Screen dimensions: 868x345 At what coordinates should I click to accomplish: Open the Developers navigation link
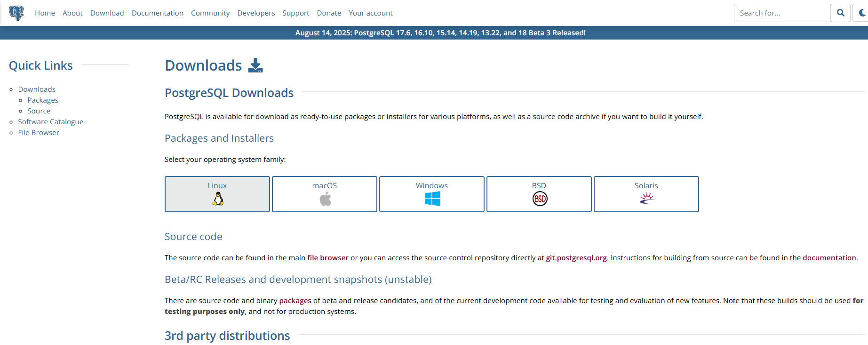(256, 13)
